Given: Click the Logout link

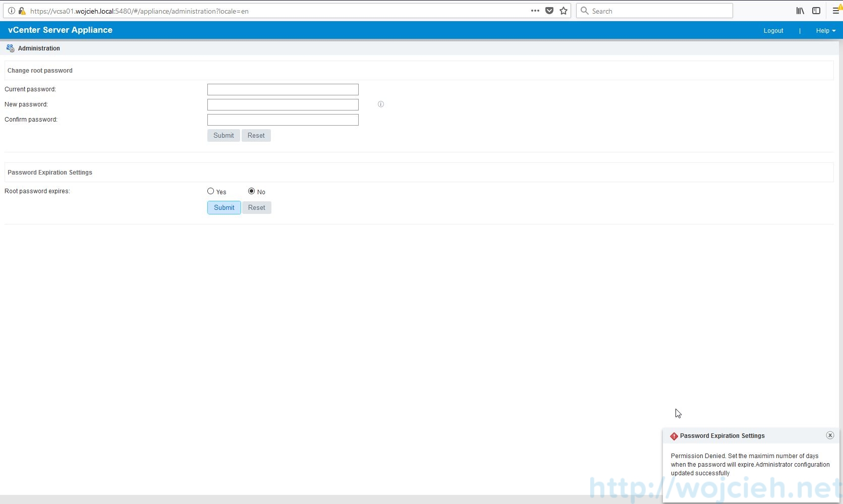Looking at the screenshot, I should click(x=773, y=31).
